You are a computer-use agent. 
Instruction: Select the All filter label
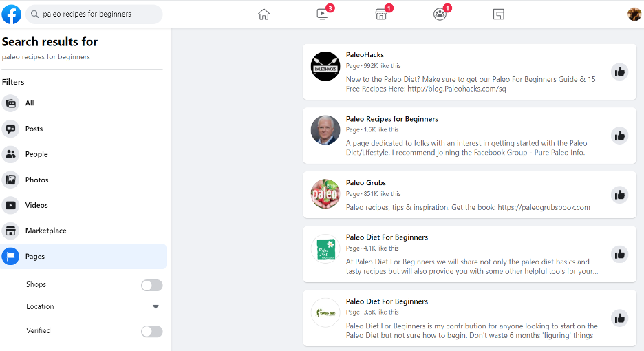click(x=30, y=103)
